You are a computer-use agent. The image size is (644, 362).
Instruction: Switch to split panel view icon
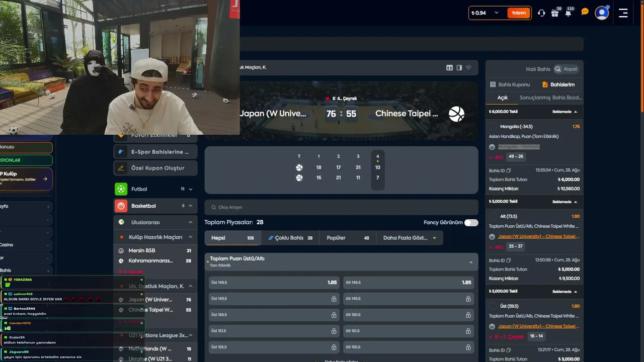pos(459,68)
